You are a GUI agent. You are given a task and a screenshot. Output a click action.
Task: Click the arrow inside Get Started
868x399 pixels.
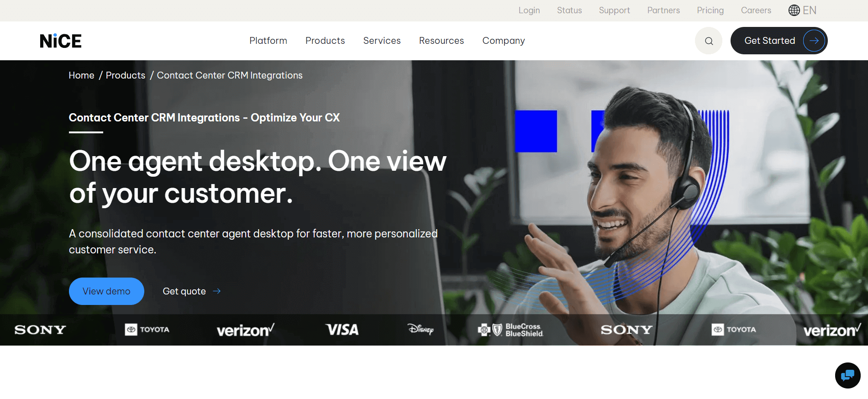tap(814, 41)
